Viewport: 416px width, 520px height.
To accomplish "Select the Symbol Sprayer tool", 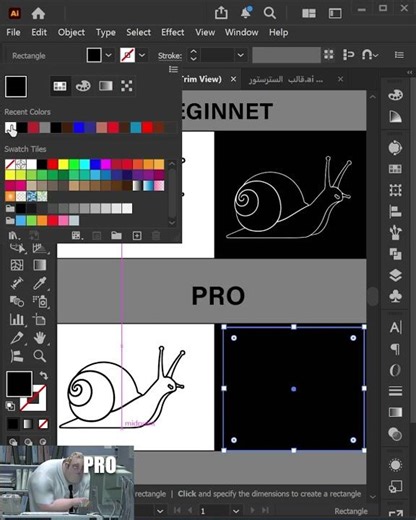I will click(x=40, y=302).
